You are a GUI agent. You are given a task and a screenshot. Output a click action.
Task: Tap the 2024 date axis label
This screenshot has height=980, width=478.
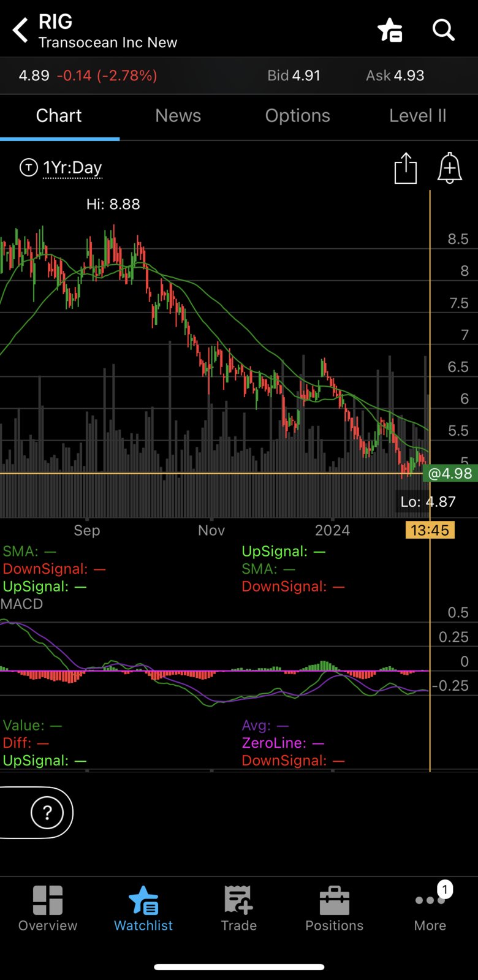click(x=332, y=530)
